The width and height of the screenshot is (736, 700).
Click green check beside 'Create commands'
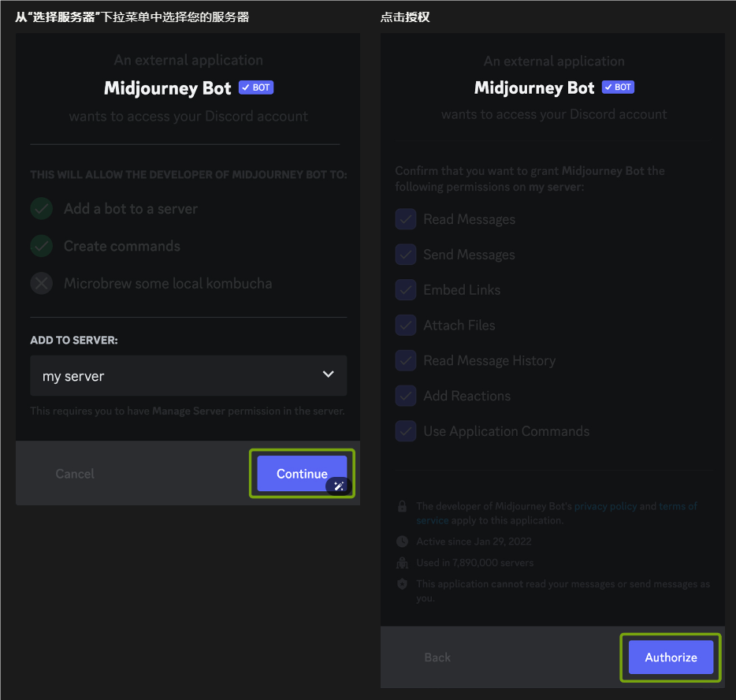click(x=41, y=246)
